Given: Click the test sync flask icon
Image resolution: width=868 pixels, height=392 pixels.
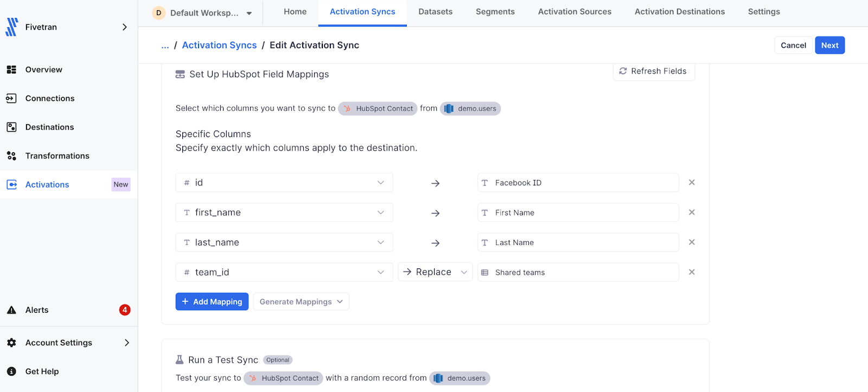Looking at the screenshot, I should [x=180, y=359].
